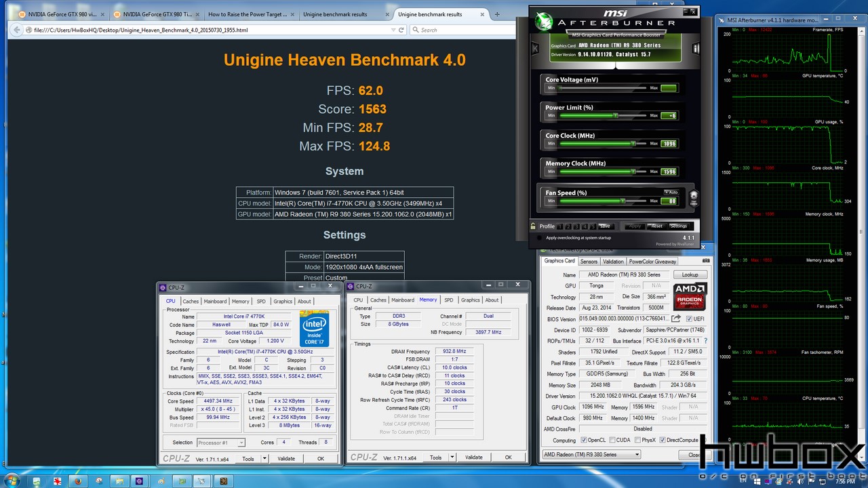The image size is (868, 488).
Task: Select Afterburner profile slot 1
Action: pyautogui.click(x=560, y=226)
